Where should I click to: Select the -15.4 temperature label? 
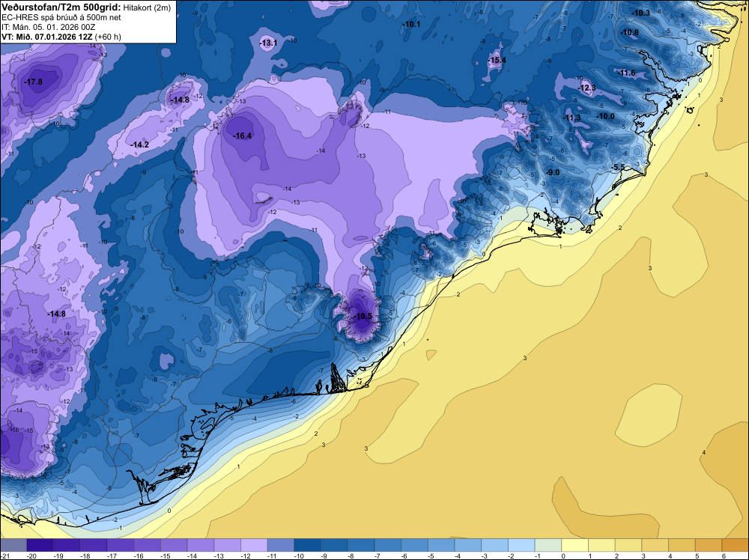497,60
